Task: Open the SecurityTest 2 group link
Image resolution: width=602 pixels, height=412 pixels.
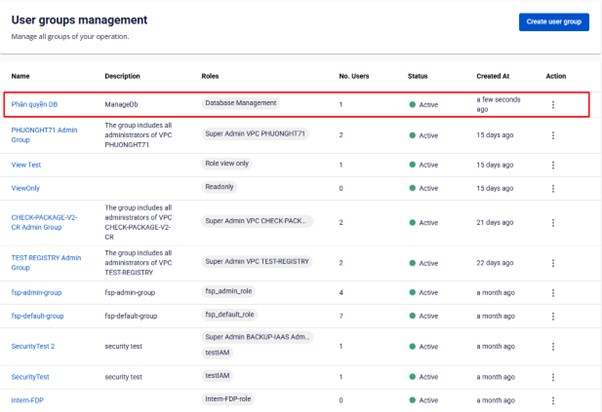Action: pos(33,346)
